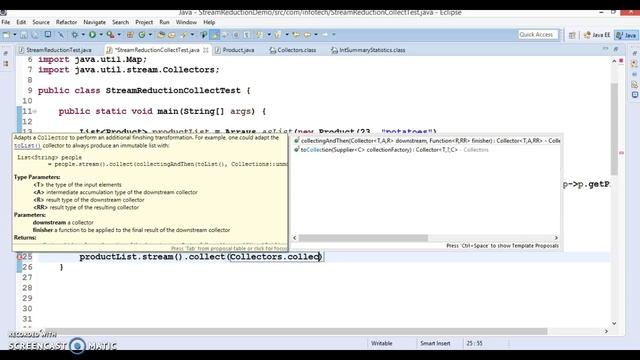Open the Search menu
The image size is (640, 360).
tap(120, 22)
